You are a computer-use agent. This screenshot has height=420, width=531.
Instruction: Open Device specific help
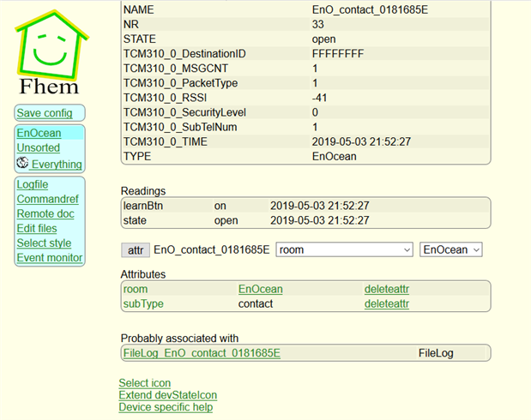(166, 407)
